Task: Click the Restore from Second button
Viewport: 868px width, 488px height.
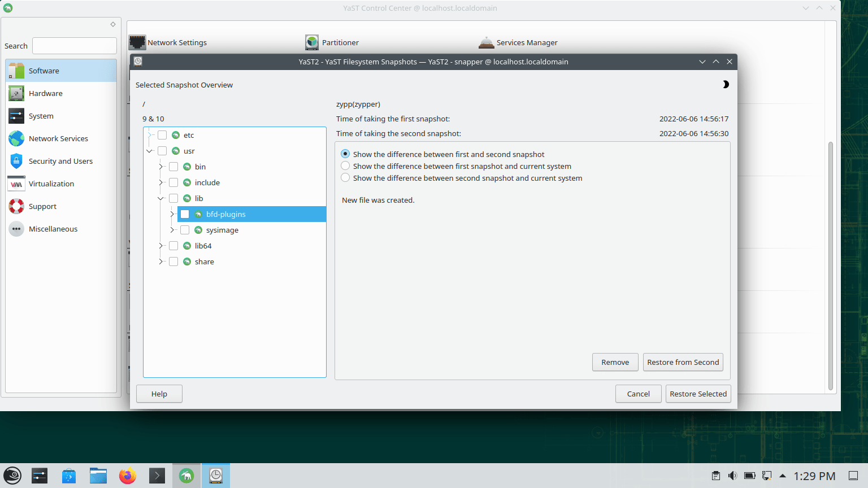Action: tap(683, 362)
